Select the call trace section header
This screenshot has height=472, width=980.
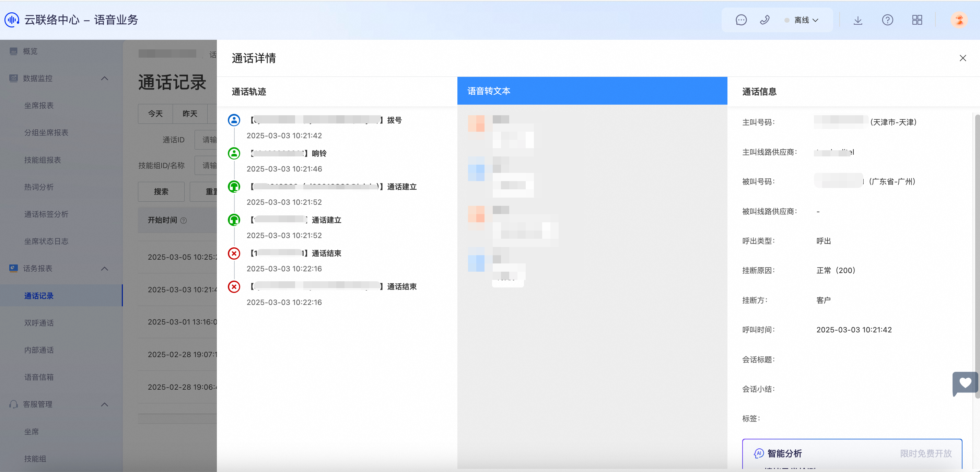pyautogui.click(x=249, y=92)
